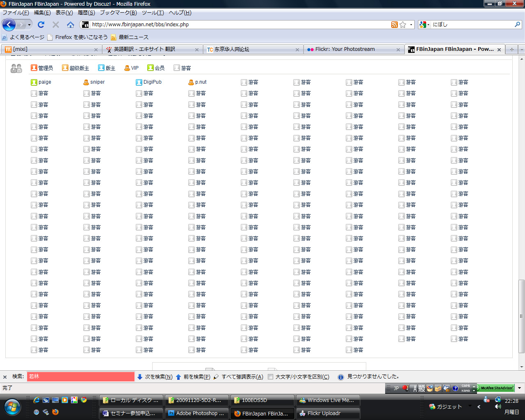Click the find bar search field
Viewport: 525px width, 420px height.
[x=81, y=377]
